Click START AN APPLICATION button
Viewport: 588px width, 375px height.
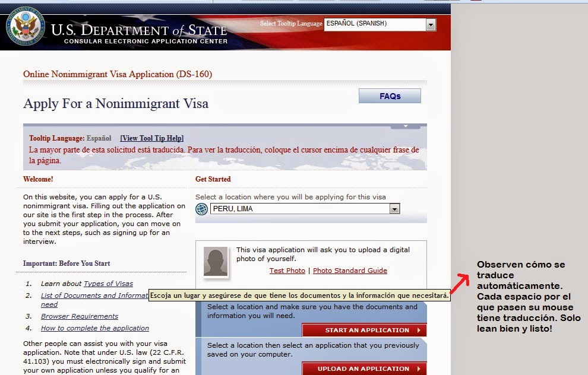click(364, 330)
